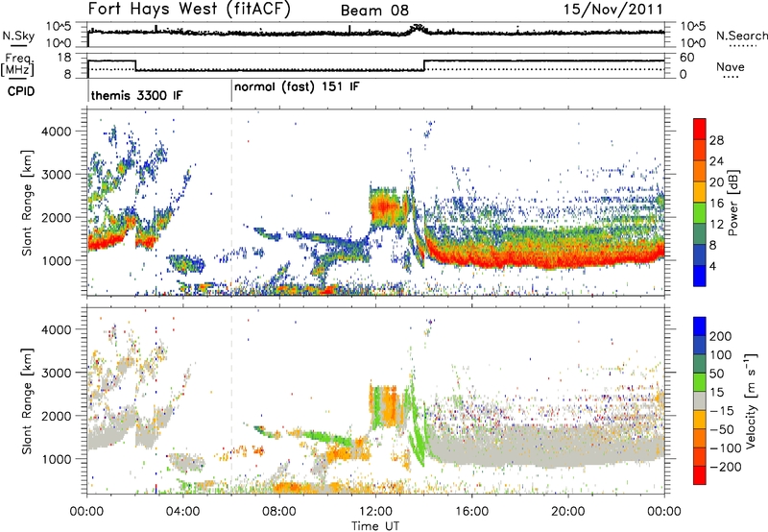Click the dashed CPID change line in the power panel

231,204
